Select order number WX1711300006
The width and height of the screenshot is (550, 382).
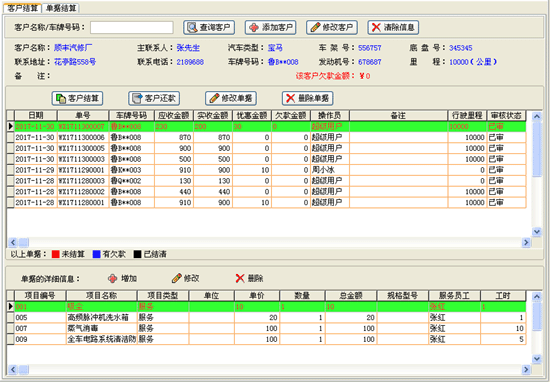[x=81, y=138]
